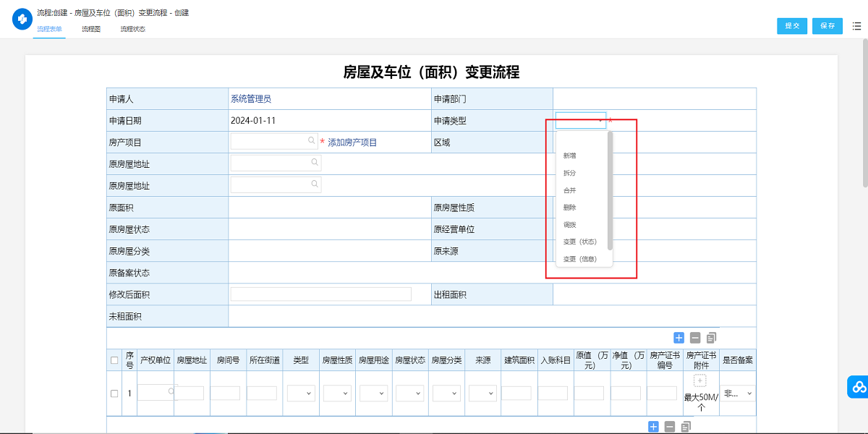Click the 建筑面积 input in row 1
Viewport: 868px width, 434px height.
(516, 393)
